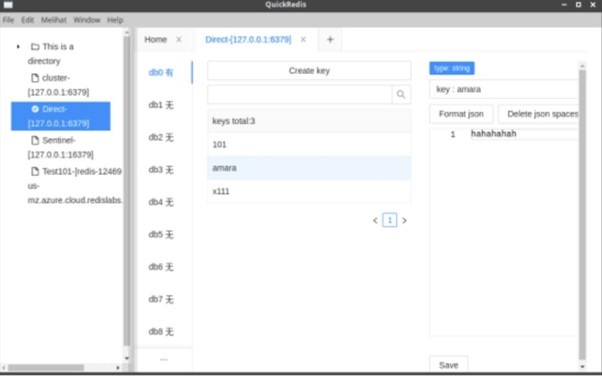Add a new tab with plus icon

(330, 40)
